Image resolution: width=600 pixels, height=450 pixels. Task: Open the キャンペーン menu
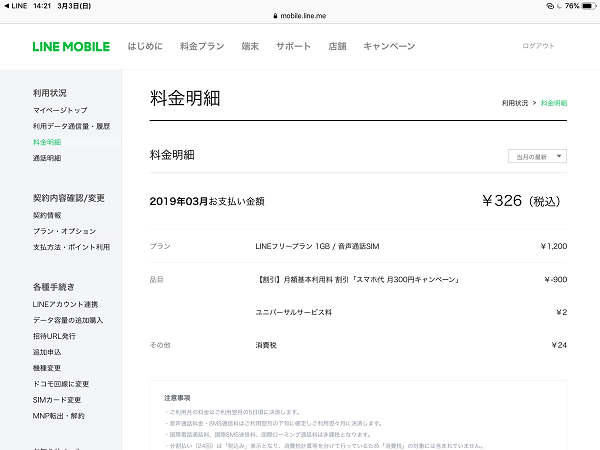tap(389, 46)
